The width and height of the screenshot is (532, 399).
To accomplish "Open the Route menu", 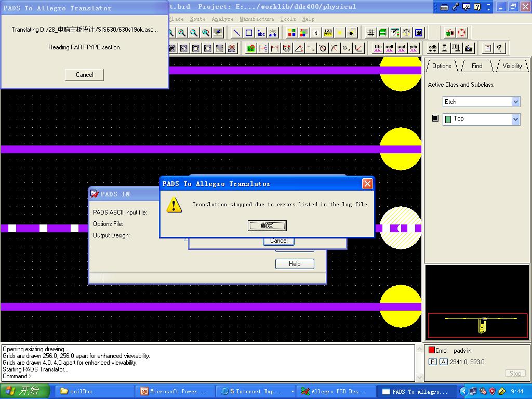I will 197,19.
